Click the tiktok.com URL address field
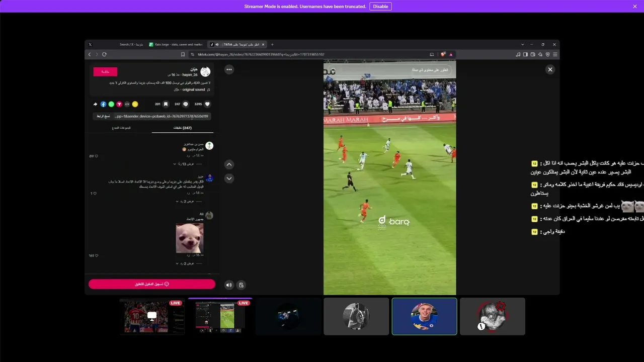This screenshot has height=362, width=644. pos(261,54)
